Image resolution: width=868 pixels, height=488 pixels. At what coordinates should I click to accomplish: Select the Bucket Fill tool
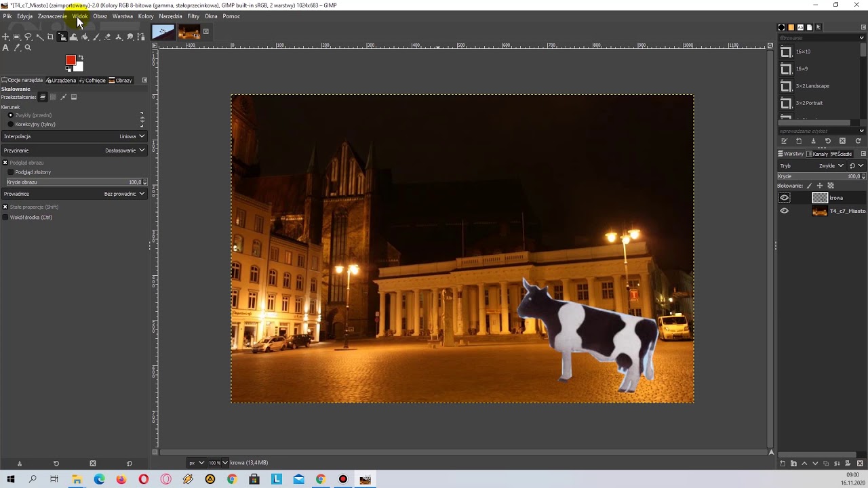point(85,37)
